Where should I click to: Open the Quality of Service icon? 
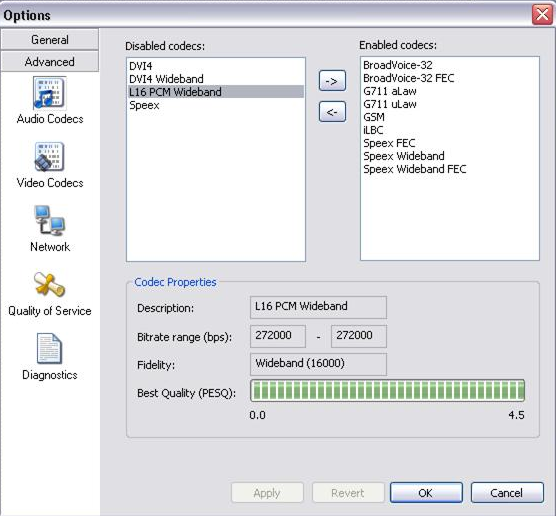49,285
